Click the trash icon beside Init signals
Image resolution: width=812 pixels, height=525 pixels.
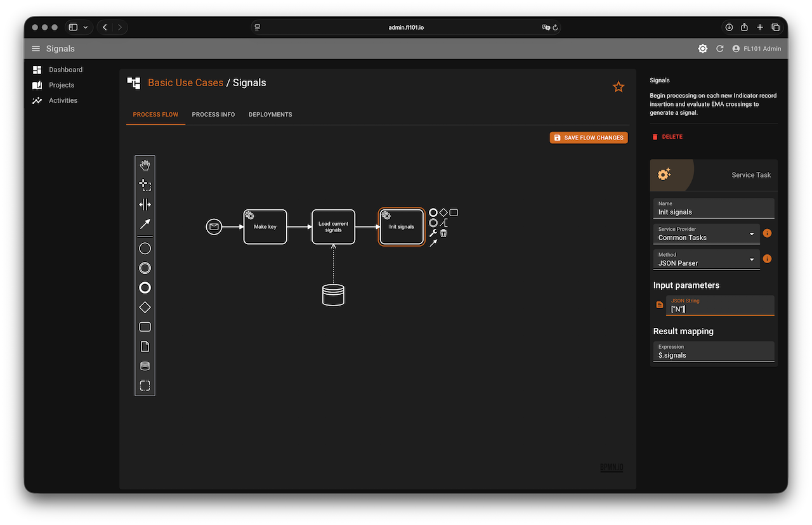[443, 233]
